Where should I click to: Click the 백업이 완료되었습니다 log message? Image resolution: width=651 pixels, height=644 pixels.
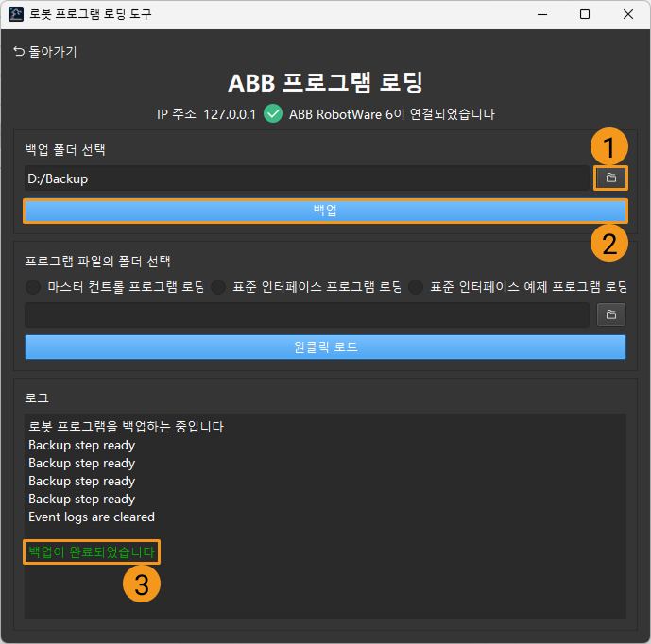tap(92, 551)
